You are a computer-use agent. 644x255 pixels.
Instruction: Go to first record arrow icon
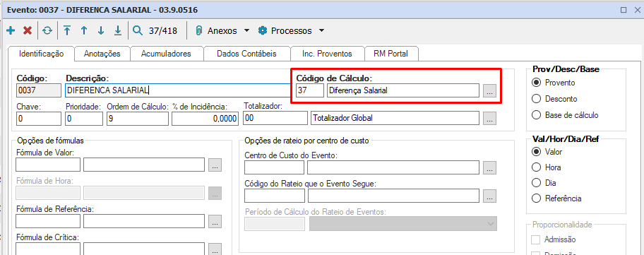[x=67, y=31]
